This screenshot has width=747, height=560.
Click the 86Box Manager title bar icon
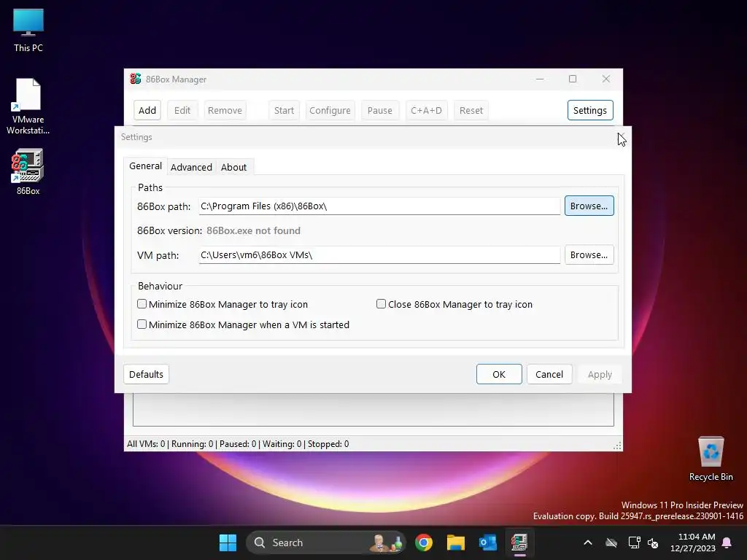click(135, 79)
